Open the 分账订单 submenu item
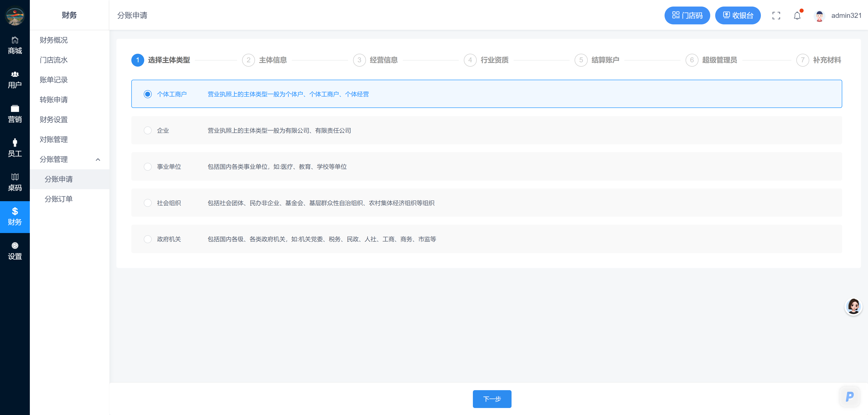The width and height of the screenshot is (868, 415). (x=69, y=199)
